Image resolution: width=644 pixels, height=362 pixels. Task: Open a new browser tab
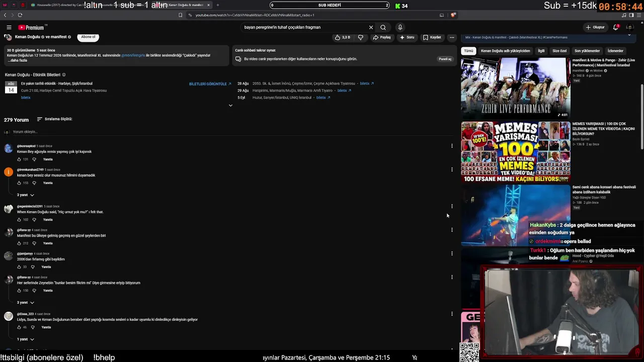217,5
